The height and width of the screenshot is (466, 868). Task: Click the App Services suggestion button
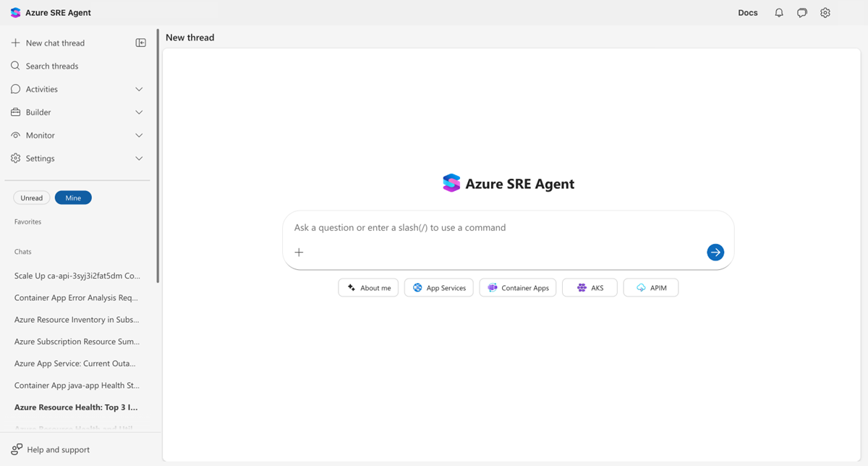439,288
